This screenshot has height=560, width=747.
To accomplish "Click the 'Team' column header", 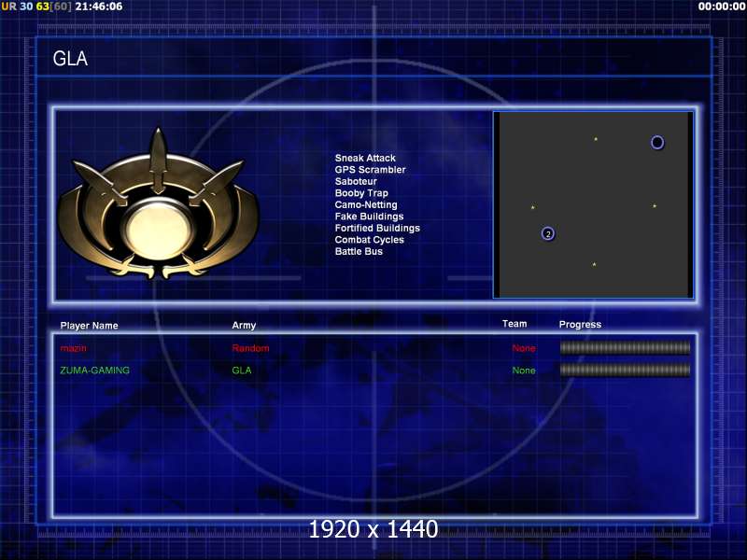I will (514, 324).
